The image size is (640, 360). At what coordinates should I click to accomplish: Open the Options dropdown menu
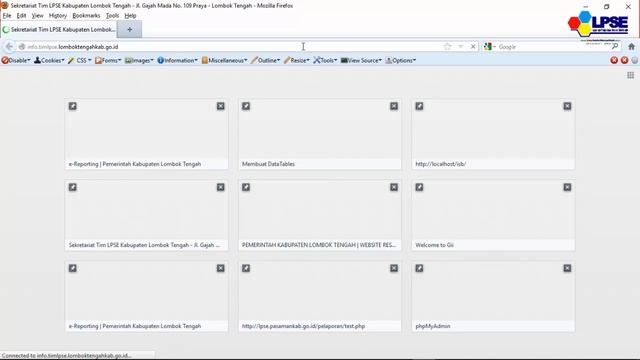[401, 60]
